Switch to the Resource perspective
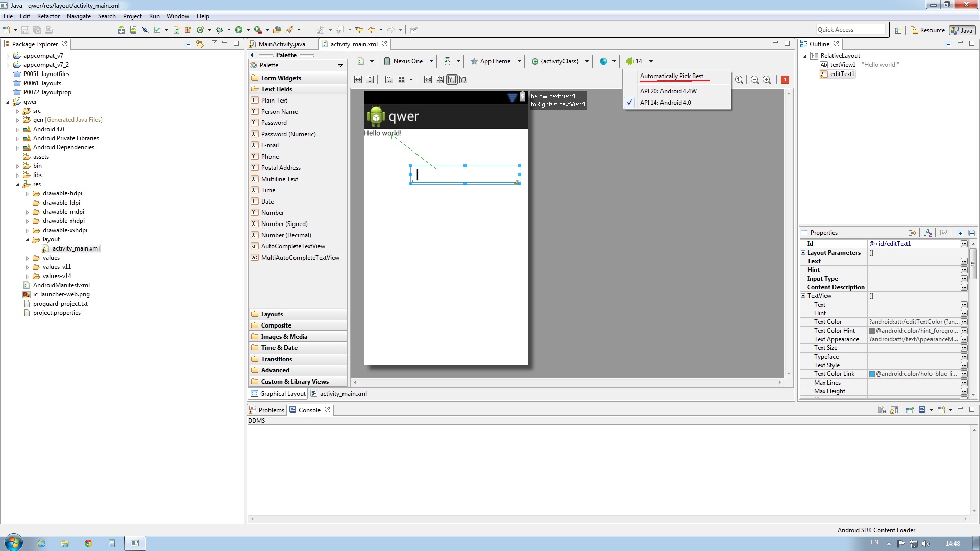 tap(928, 30)
